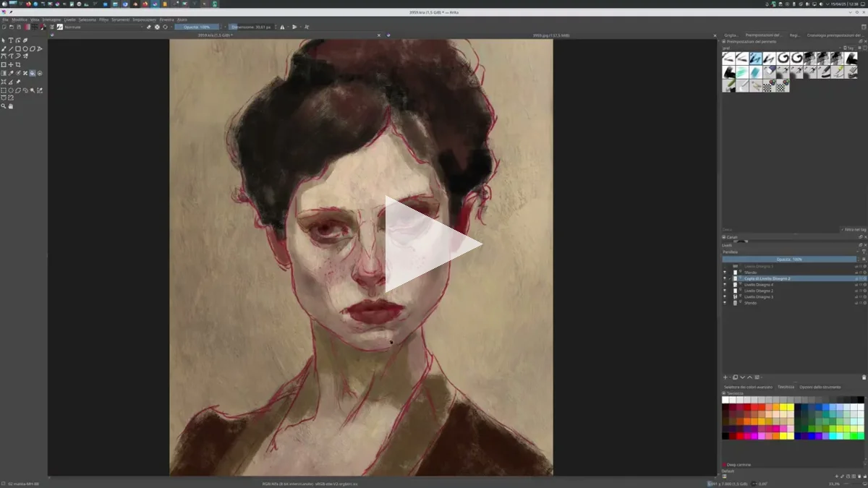Screen dimensions: 868x488
Task: Select the Text tool in the toolbox
Action: 11,40
